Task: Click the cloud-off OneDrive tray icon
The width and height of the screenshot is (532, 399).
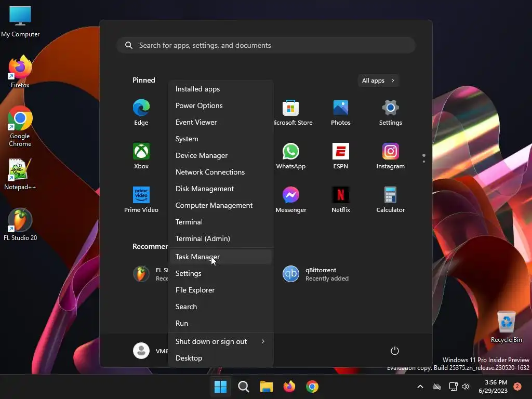Action: tap(437, 387)
